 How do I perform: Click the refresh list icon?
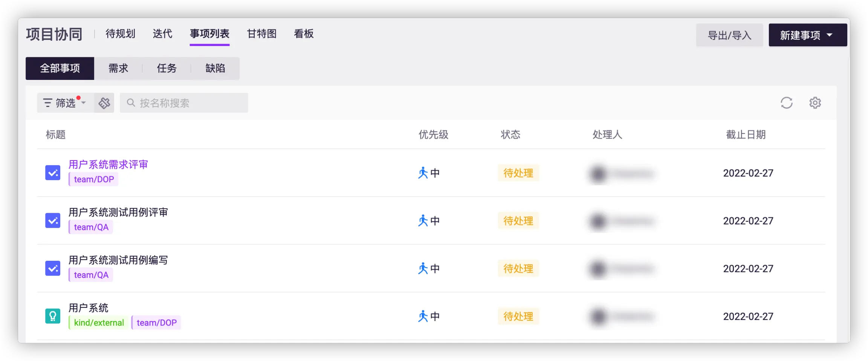786,103
